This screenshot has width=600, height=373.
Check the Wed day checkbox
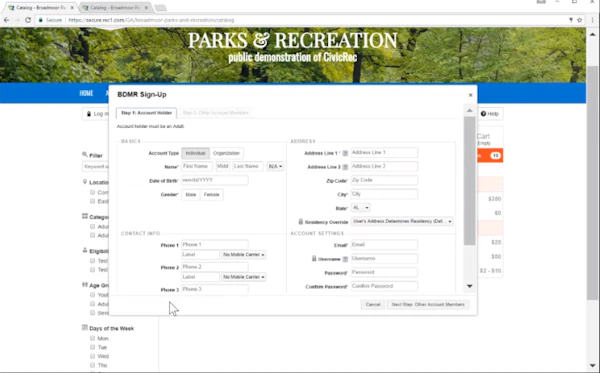click(x=93, y=356)
